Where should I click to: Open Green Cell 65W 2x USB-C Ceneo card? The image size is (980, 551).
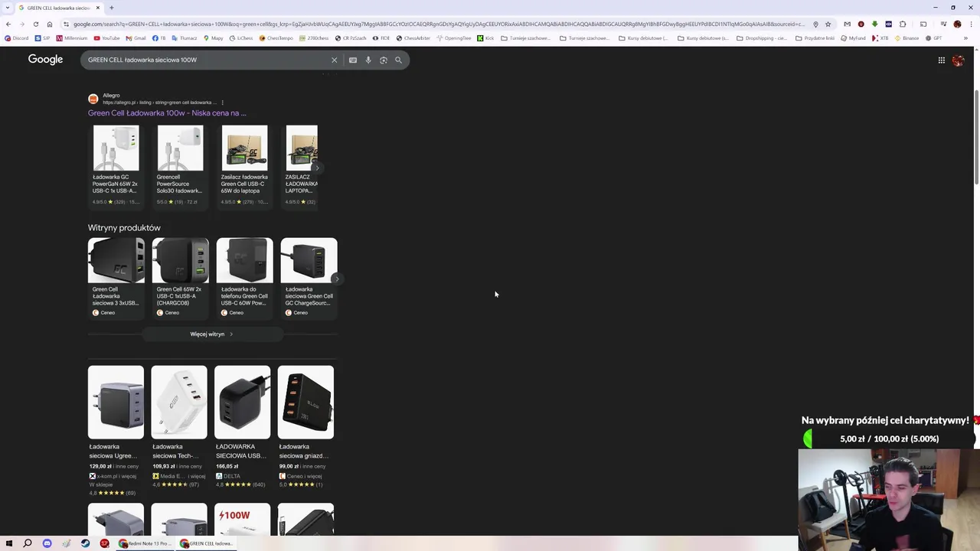[180, 278]
